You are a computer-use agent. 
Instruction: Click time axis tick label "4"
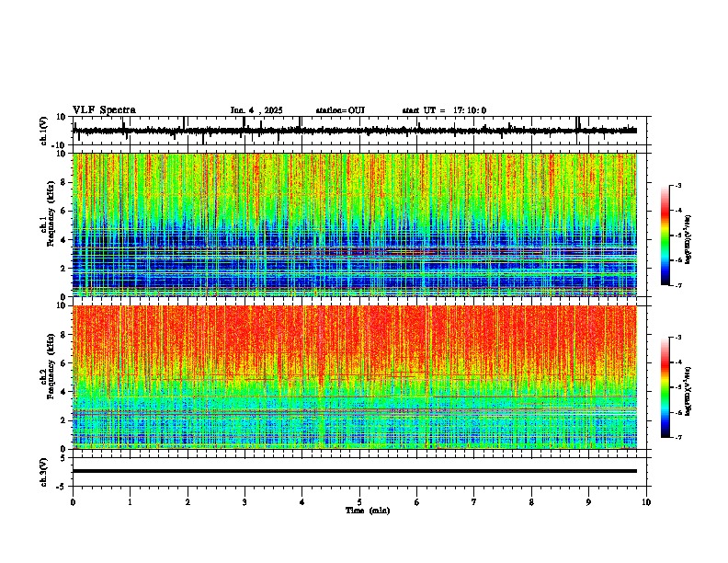302,502
